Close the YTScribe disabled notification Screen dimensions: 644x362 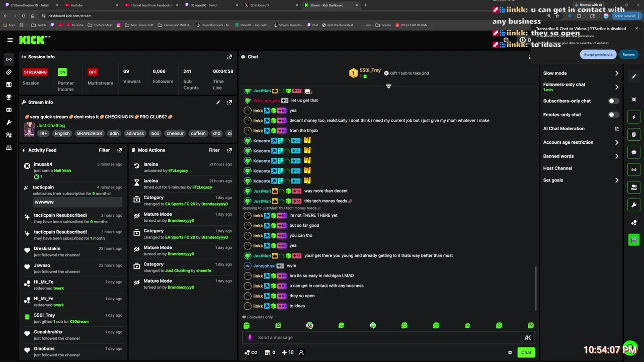click(636, 29)
